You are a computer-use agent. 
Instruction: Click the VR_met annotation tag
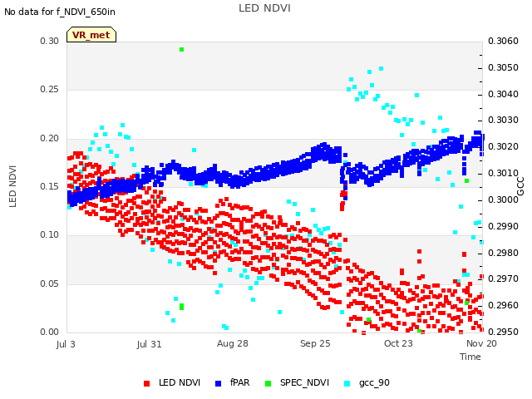coord(91,35)
